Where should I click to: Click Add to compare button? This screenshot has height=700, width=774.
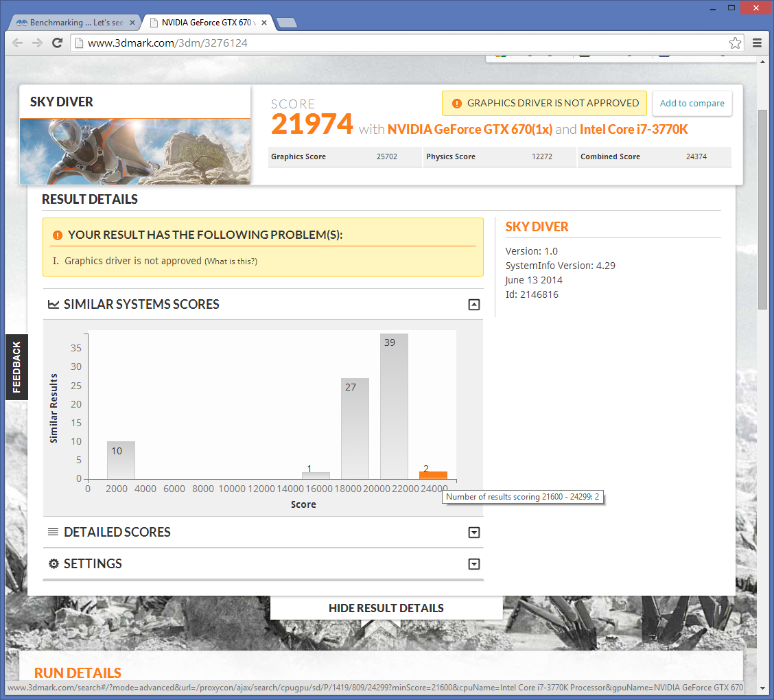(692, 103)
